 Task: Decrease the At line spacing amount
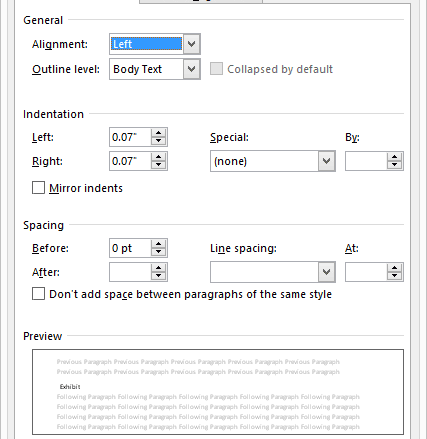tap(395, 276)
